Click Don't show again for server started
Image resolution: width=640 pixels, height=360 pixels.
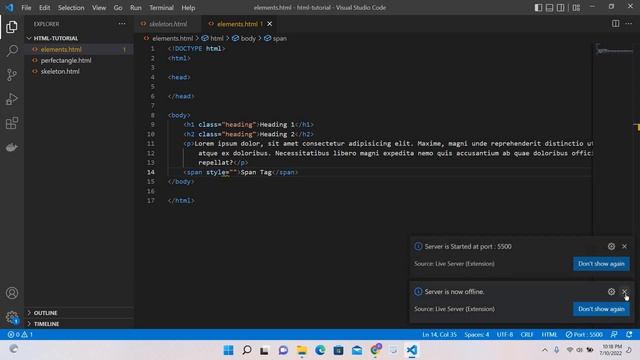coord(601,264)
